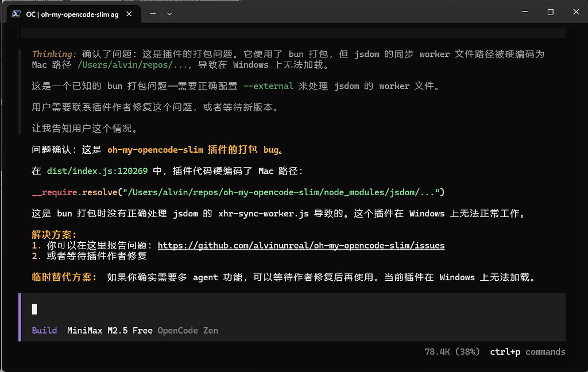Viewport: 588px width, 372px height.
Task: Click the --external flag text
Action: click(268, 86)
